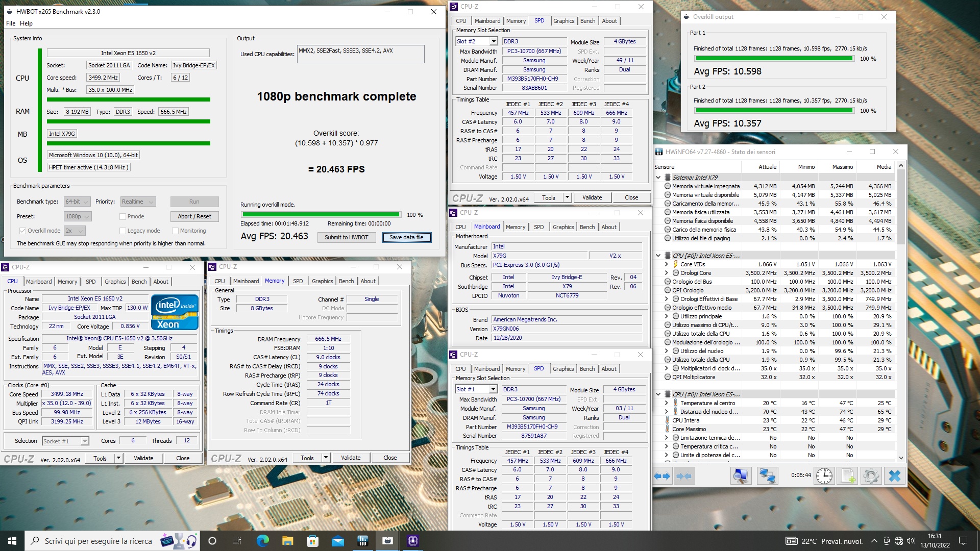Click network globe tray icon
980x551 pixels.
(x=899, y=541)
